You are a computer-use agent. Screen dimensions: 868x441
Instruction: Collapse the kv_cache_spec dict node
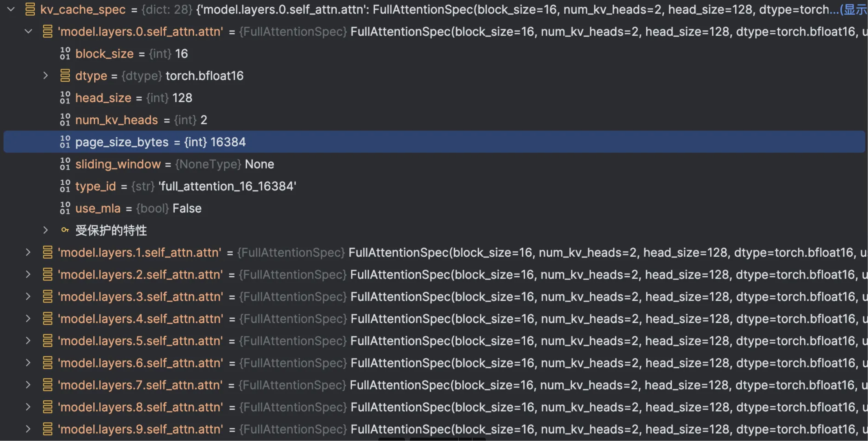click(x=11, y=10)
